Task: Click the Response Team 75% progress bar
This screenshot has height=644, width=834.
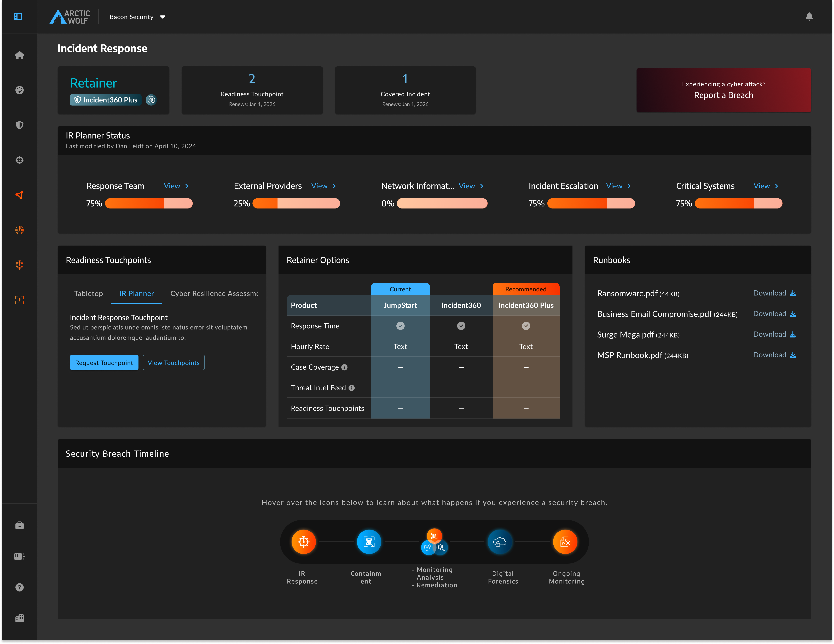Action: (149, 204)
